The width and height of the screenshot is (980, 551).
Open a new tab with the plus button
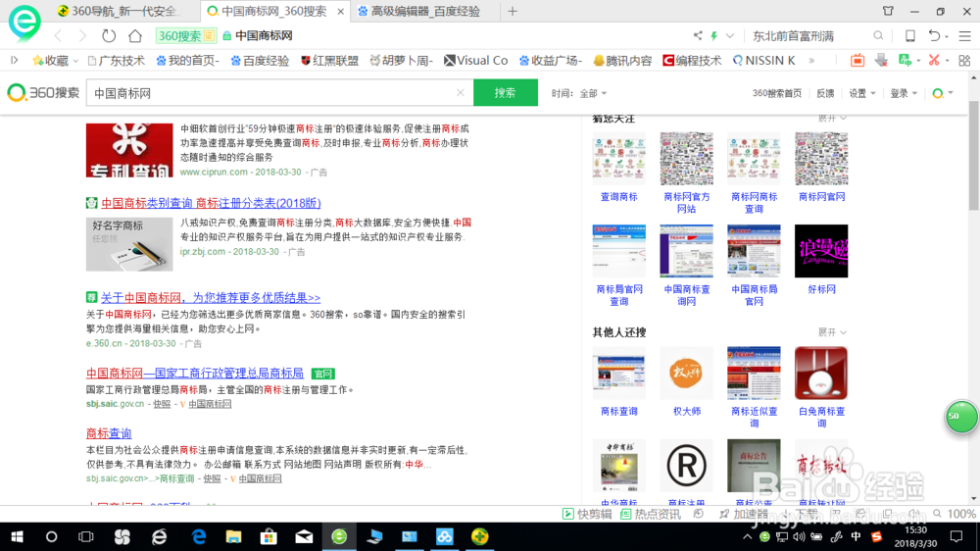[513, 11]
